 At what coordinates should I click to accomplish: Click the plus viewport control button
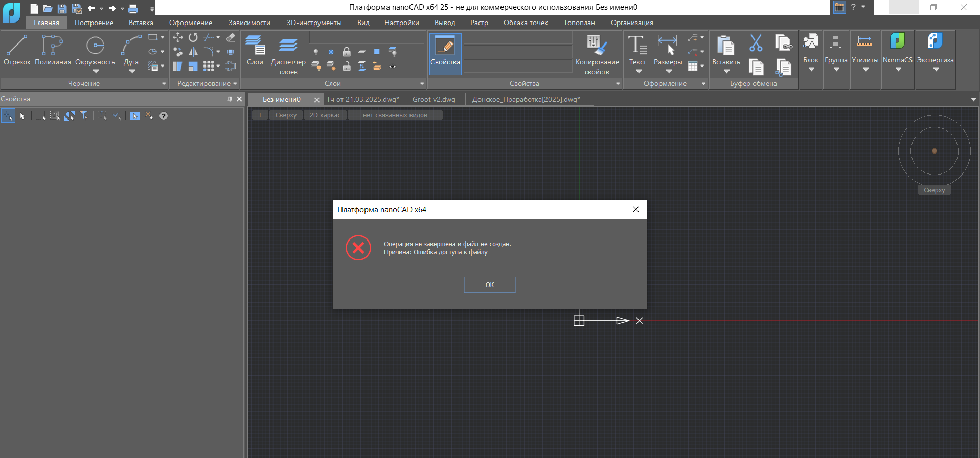(x=260, y=115)
